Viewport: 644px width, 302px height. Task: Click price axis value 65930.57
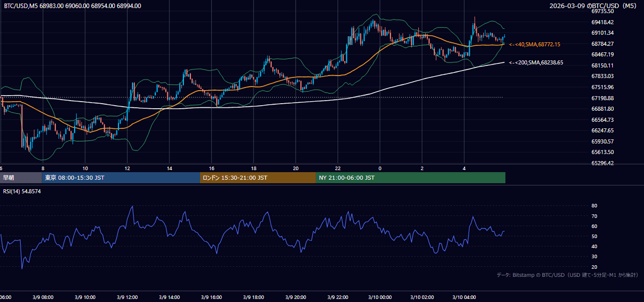(602, 141)
